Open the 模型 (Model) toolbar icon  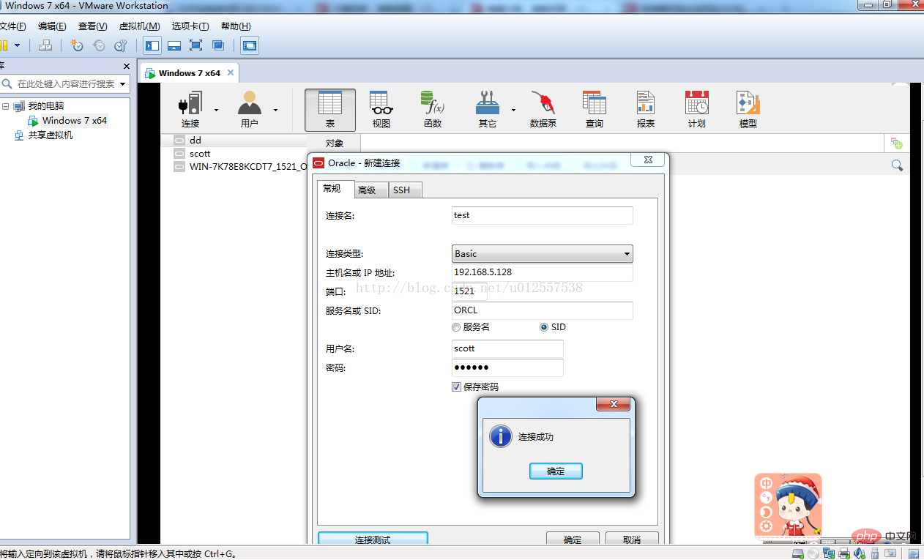click(748, 110)
